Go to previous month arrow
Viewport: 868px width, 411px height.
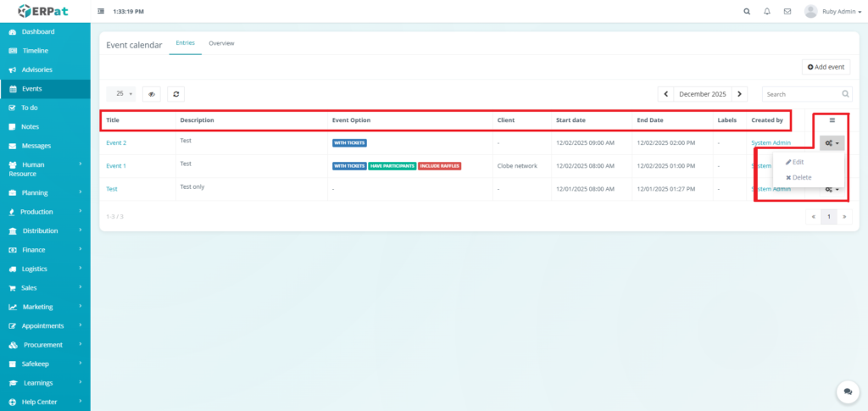(x=666, y=94)
